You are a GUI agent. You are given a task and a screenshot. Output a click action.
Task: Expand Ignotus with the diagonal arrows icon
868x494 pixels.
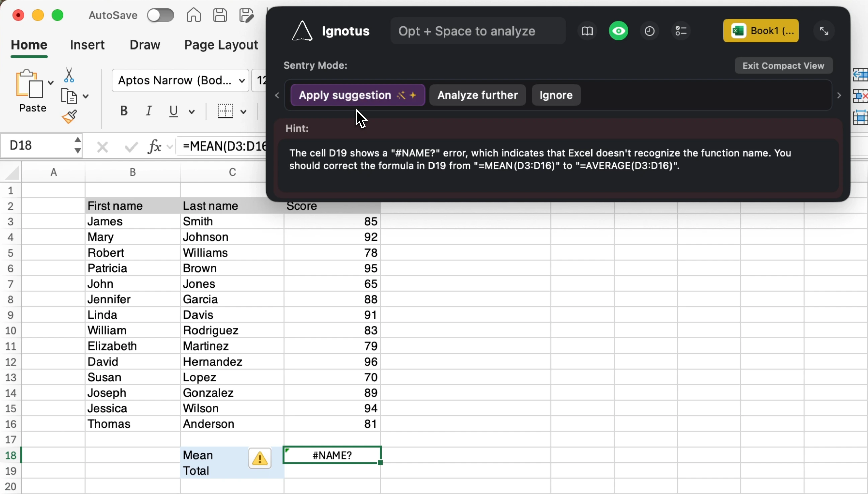(824, 31)
